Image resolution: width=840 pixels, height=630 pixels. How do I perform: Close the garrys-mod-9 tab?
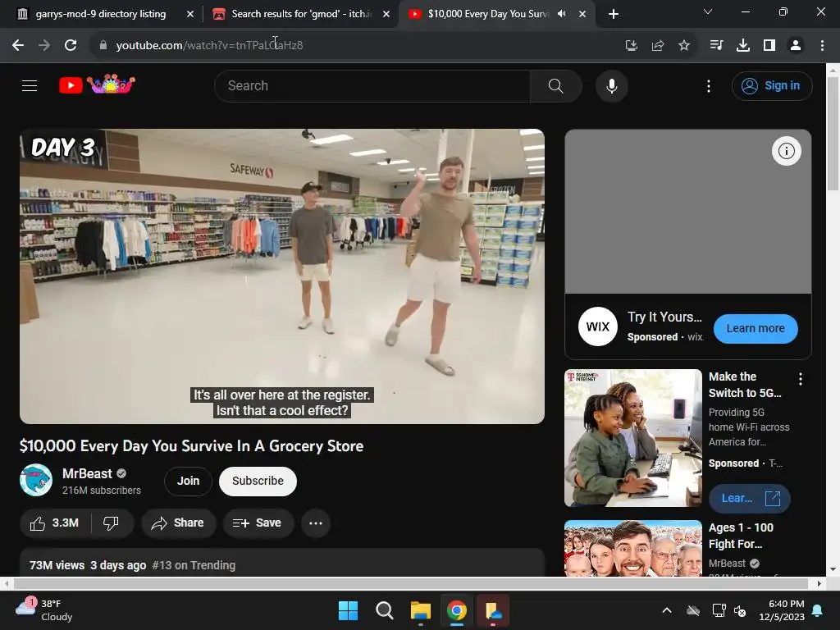coord(190,14)
